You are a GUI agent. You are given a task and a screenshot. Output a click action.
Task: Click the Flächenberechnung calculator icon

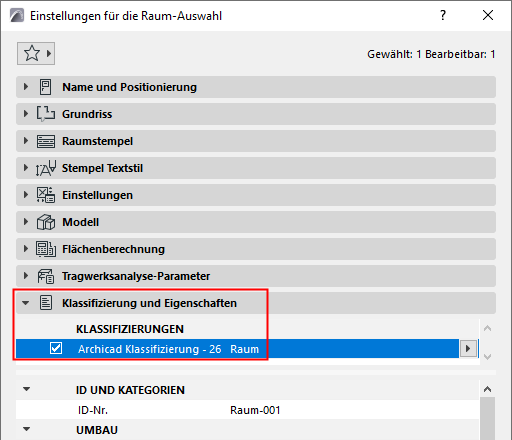click(46, 249)
